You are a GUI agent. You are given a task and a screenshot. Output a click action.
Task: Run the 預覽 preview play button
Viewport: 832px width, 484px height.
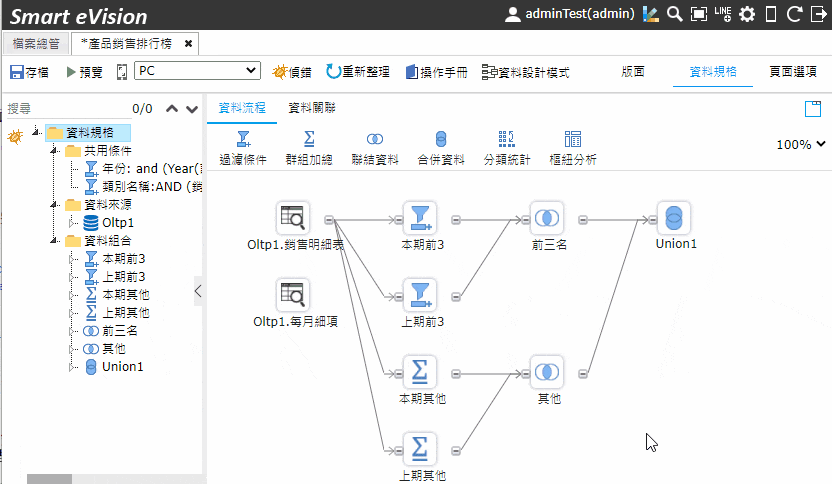point(71,72)
